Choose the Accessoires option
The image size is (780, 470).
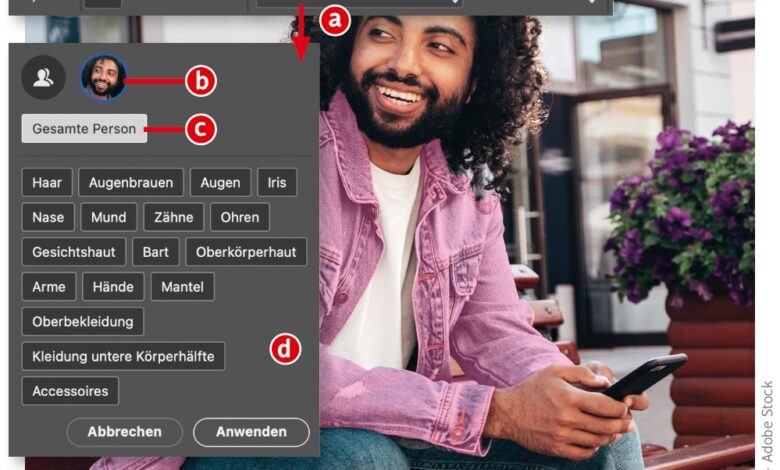(70, 391)
